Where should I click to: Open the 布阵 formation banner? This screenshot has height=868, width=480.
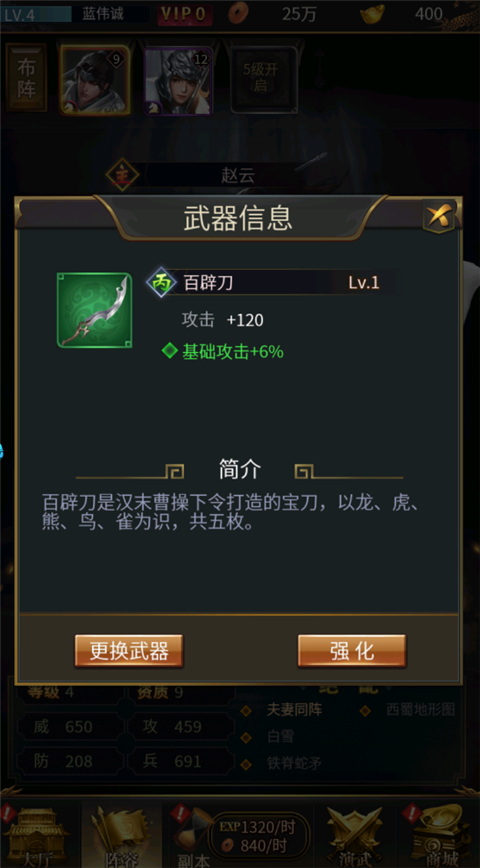pos(26,78)
